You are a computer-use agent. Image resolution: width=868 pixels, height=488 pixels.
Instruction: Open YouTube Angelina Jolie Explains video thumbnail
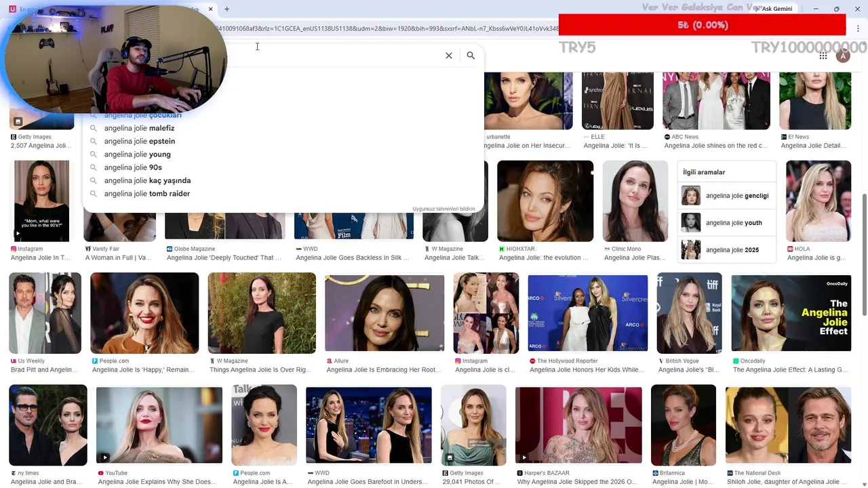click(159, 425)
